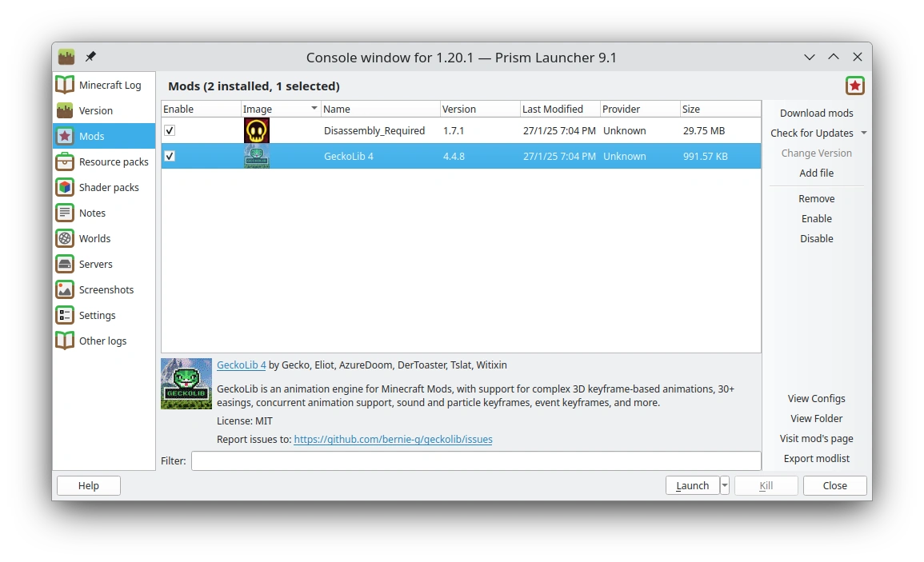This screenshot has width=924, height=562.
Task: Open View Configs
Action: pyautogui.click(x=816, y=399)
